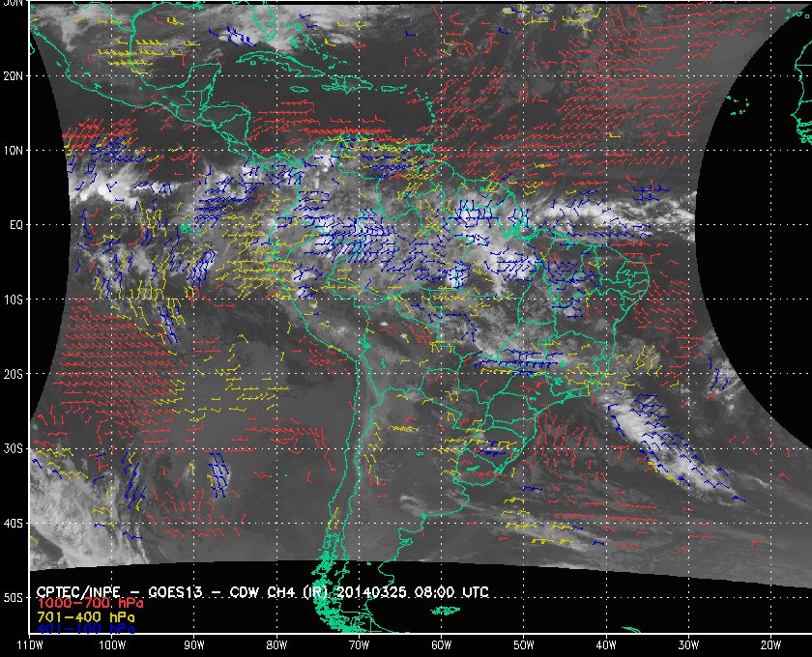Click the EQ latitude label

tap(16, 225)
